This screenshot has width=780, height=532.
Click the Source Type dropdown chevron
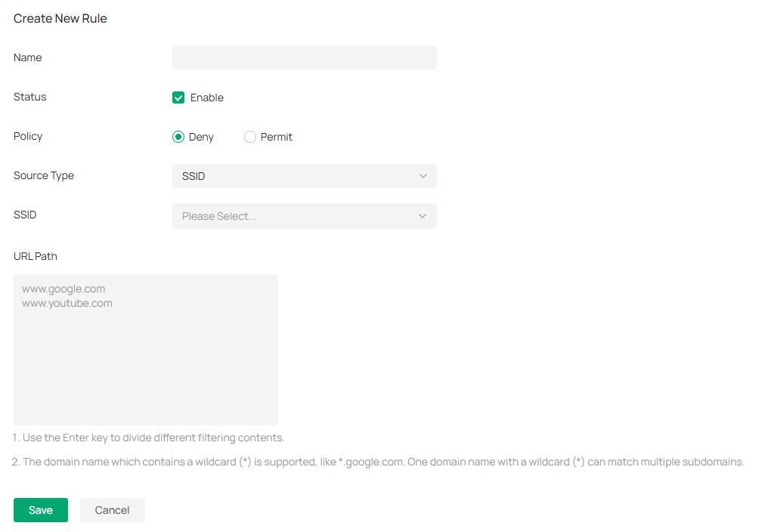(422, 176)
